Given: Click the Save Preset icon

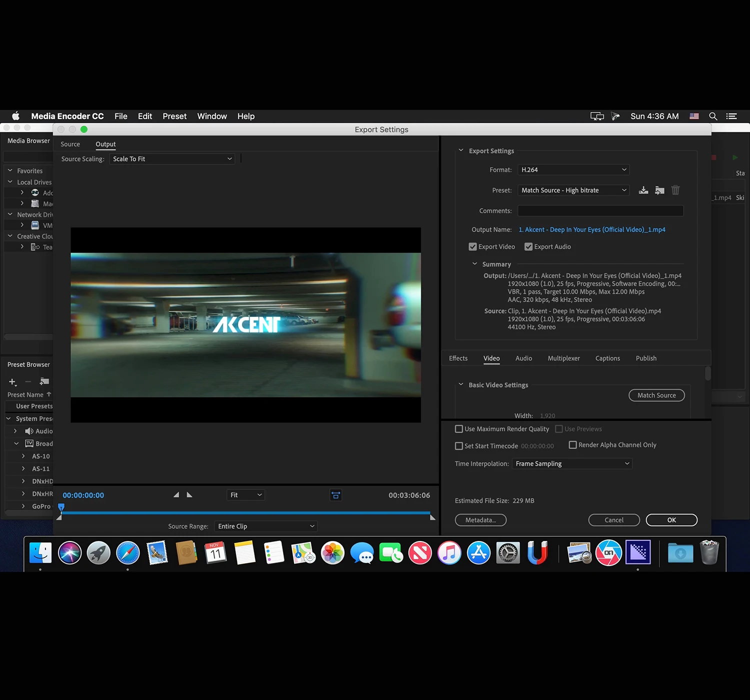Looking at the screenshot, I should [643, 190].
